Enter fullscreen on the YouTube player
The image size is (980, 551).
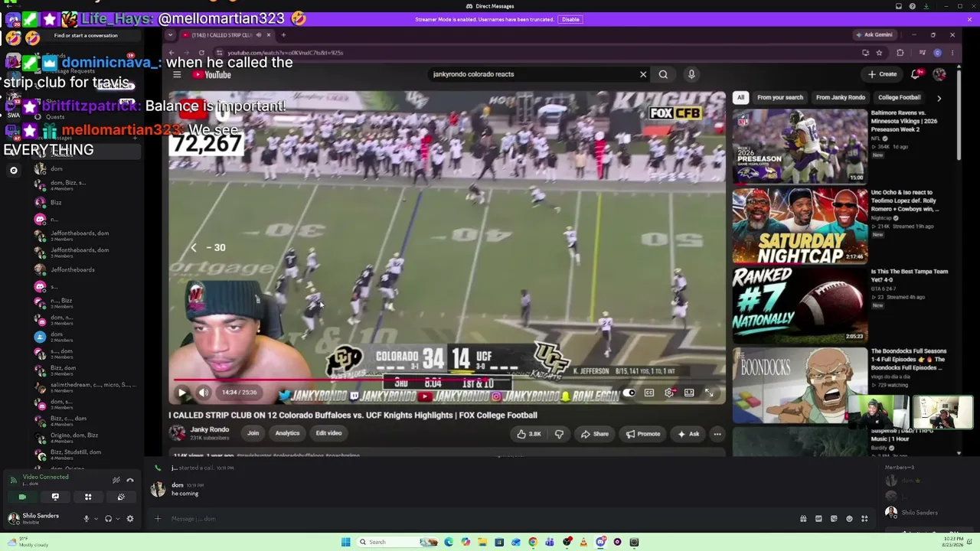coord(709,393)
